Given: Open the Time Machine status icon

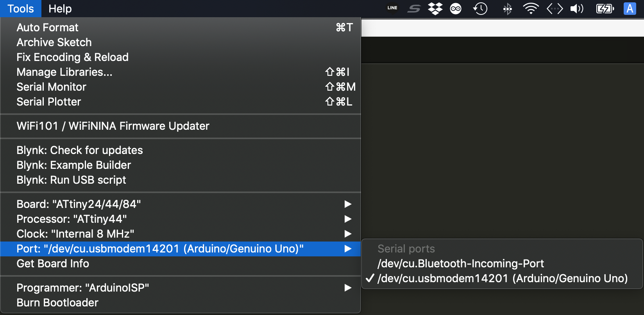Looking at the screenshot, I should pyautogui.click(x=480, y=8).
